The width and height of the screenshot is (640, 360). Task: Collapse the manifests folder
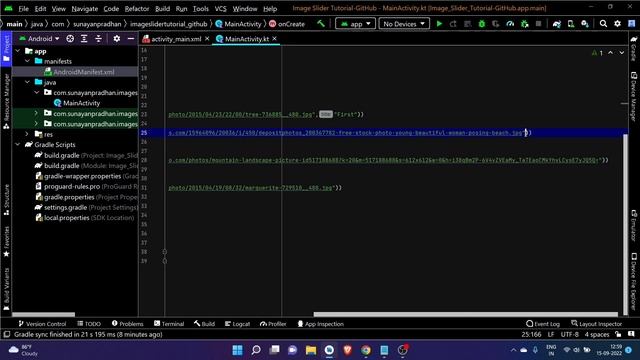[x=27, y=61]
